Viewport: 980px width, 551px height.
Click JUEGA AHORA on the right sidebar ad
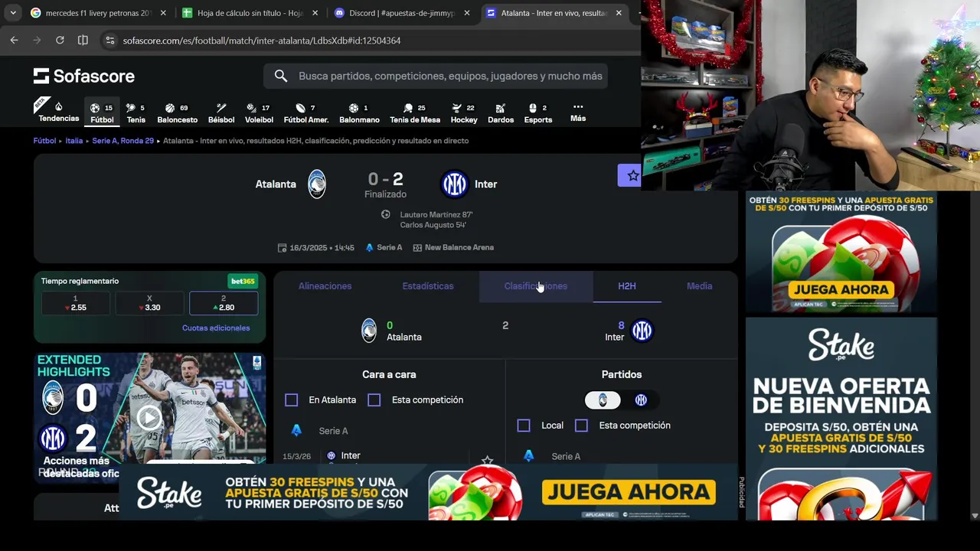point(841,289)
